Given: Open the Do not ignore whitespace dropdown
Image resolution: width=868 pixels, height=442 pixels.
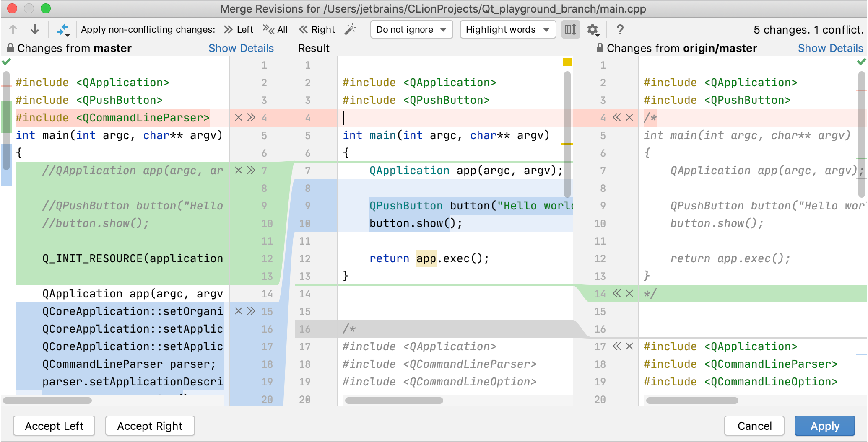Looking at the screenshot, I should pyautogui.click(x=411, y=29).
